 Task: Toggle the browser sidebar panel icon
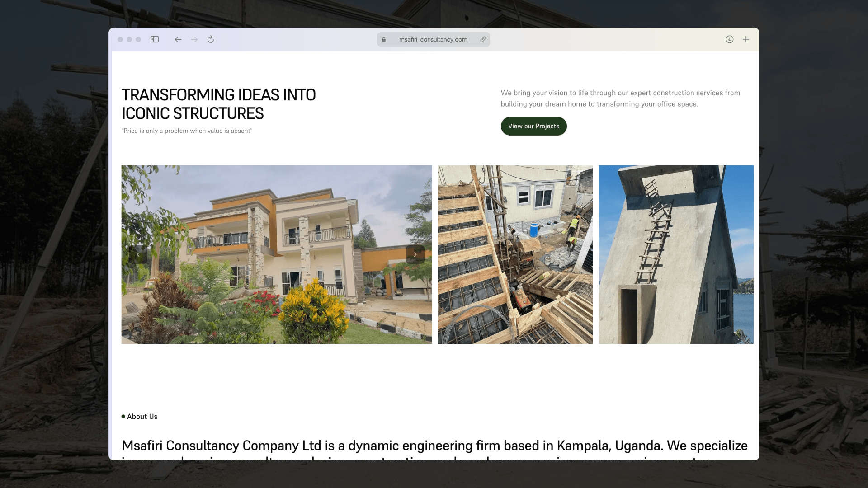155,39
